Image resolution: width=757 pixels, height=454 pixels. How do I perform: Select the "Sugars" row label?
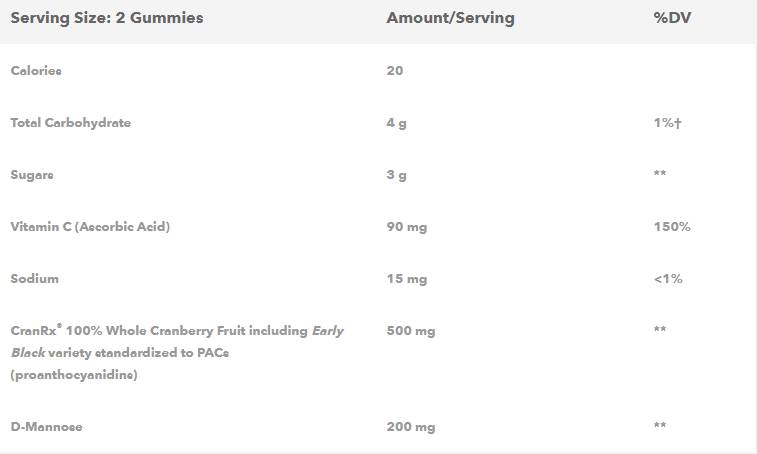pos(32,175)
